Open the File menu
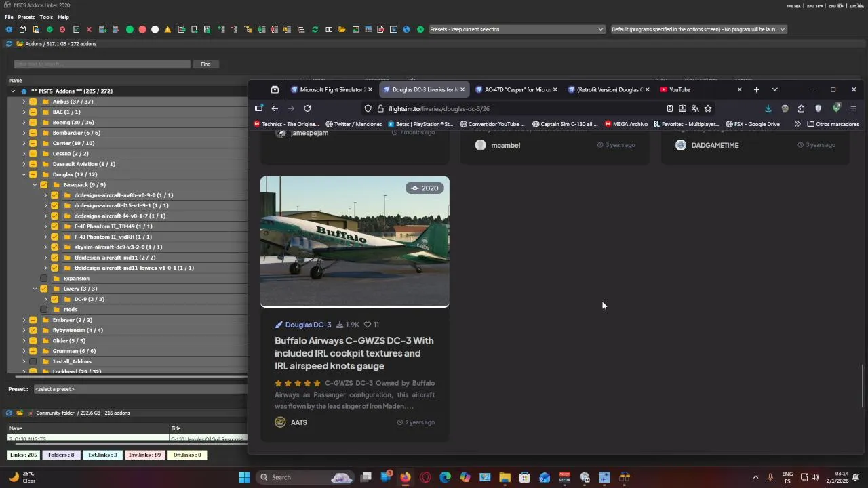This screenshot has height=488, width=868. pos(9,17)
